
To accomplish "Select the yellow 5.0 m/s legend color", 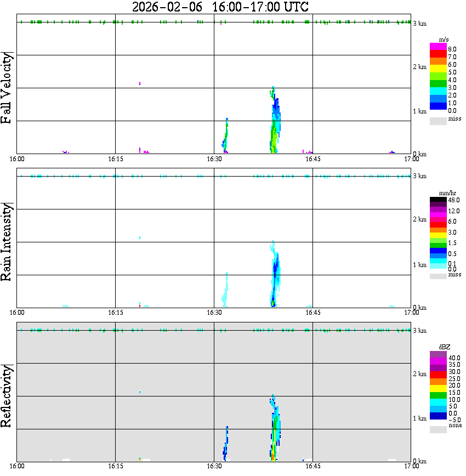I will tap(438, 69).
